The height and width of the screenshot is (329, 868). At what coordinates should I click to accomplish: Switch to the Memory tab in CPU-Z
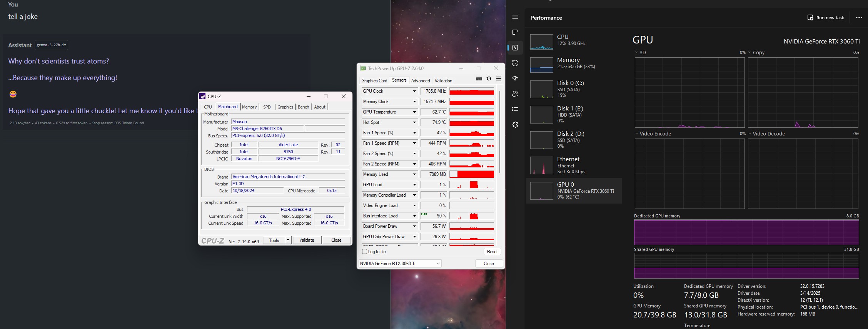pos(249,107)
